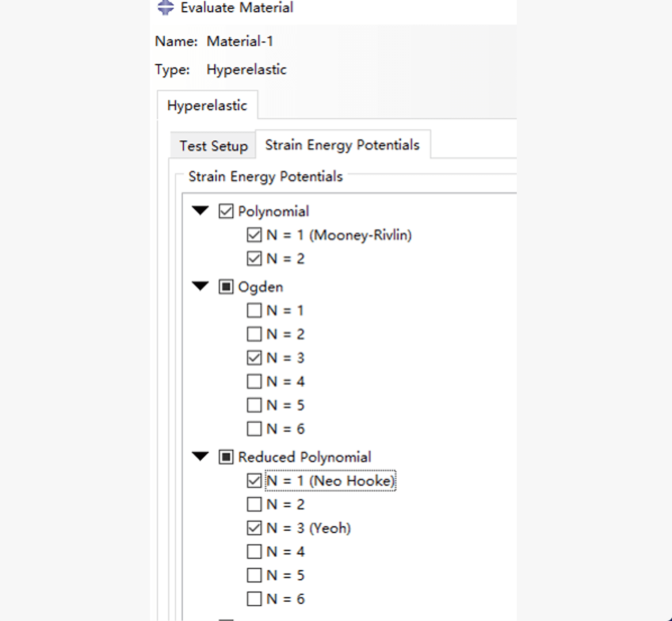The height and width of the screenshot is (621, 672).
Task: Collapse the Reduced Polynomial group
Action: tap(200, 457)
